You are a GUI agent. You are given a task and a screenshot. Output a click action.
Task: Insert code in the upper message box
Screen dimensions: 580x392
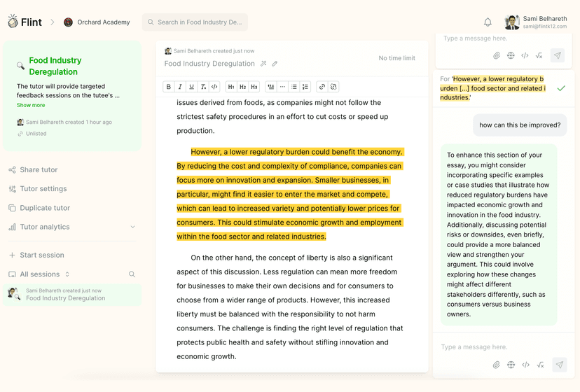pos(525,55)
